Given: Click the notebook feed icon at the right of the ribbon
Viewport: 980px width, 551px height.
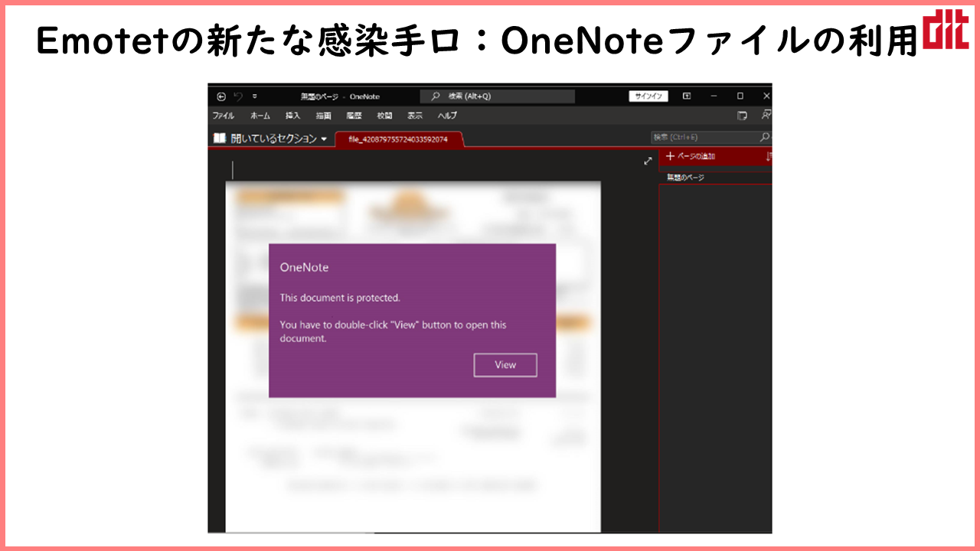Looking at the screenshot, I should tap(742, 116).
